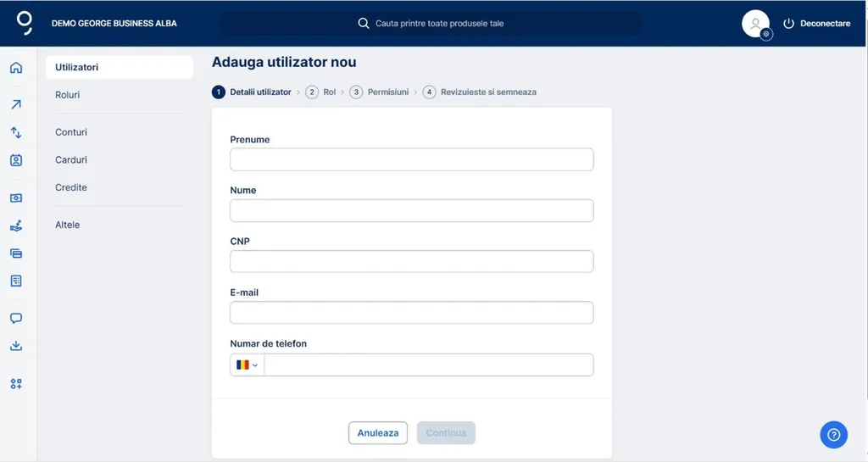
Task: Open the blue help question mark button
Action: point(833,435)
